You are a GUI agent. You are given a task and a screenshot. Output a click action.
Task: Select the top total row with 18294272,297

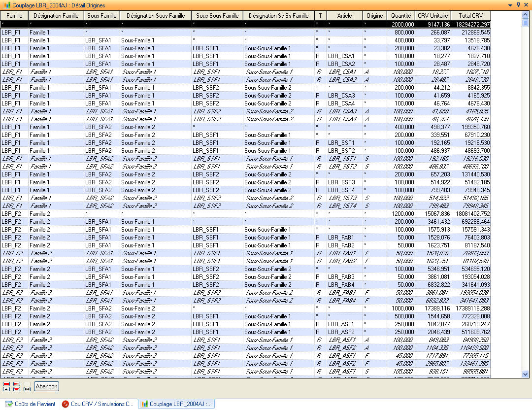tap(245, 24)
